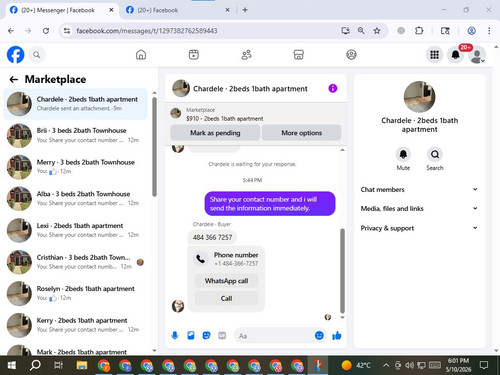Send a thumbs-up like
The image size is (500, 375).
point(337,335)
